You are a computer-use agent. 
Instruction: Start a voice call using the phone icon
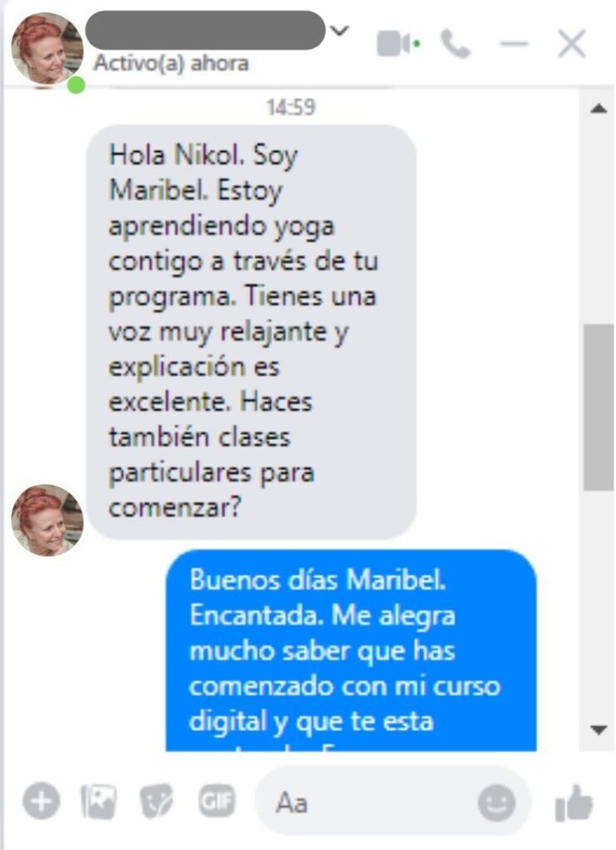coord(456,43)
